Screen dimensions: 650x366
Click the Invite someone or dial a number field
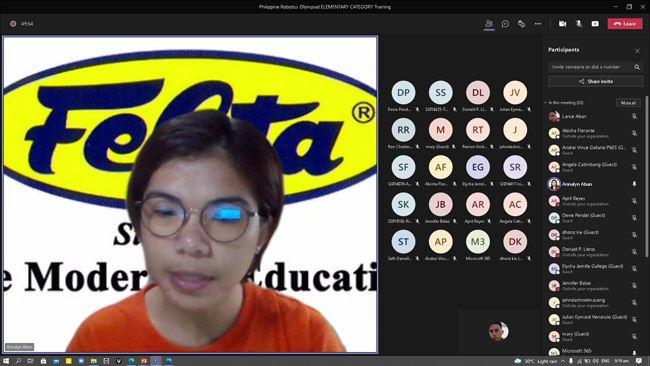[590, 67]
